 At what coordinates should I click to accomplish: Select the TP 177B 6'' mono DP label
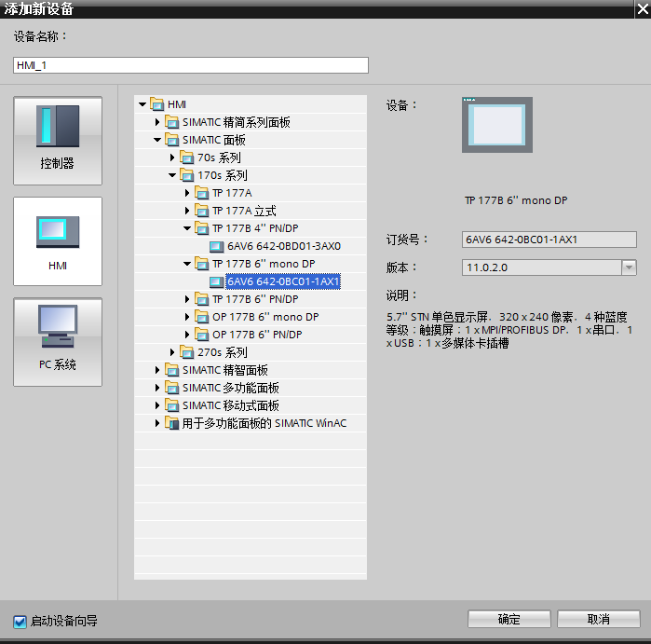tap(264, 264)
